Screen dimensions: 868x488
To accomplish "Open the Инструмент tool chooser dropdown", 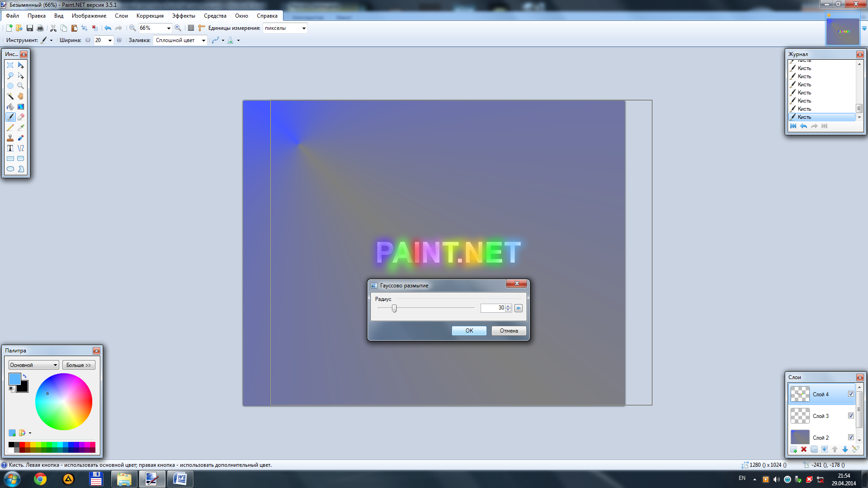I will (51, 40).
